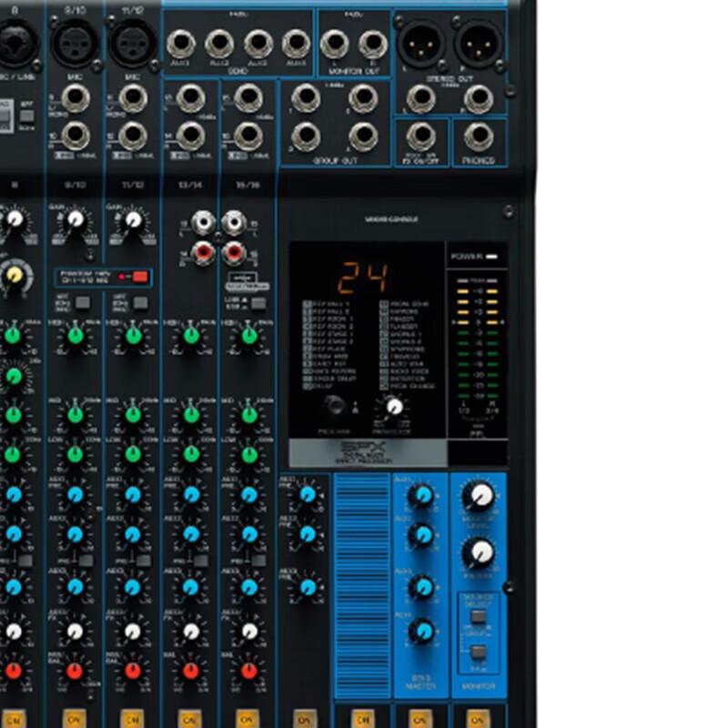Click the MONITOR OUT jack
Viewport: 728px width, 728px height.
(335, 44)
